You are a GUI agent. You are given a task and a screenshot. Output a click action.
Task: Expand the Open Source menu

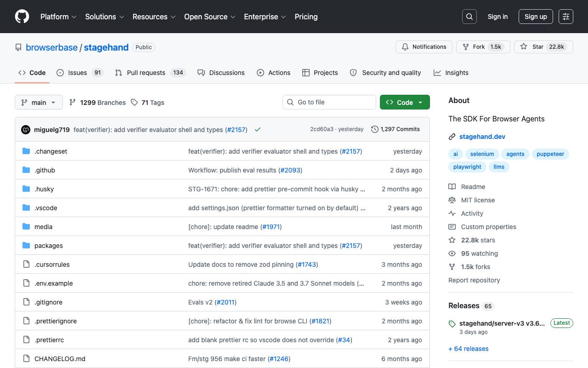(x=210, y=17)
